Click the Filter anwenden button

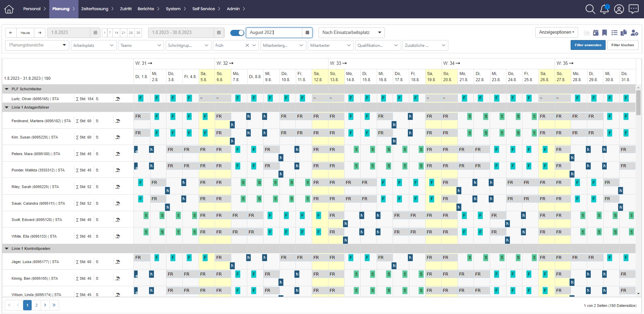point(588,45)
